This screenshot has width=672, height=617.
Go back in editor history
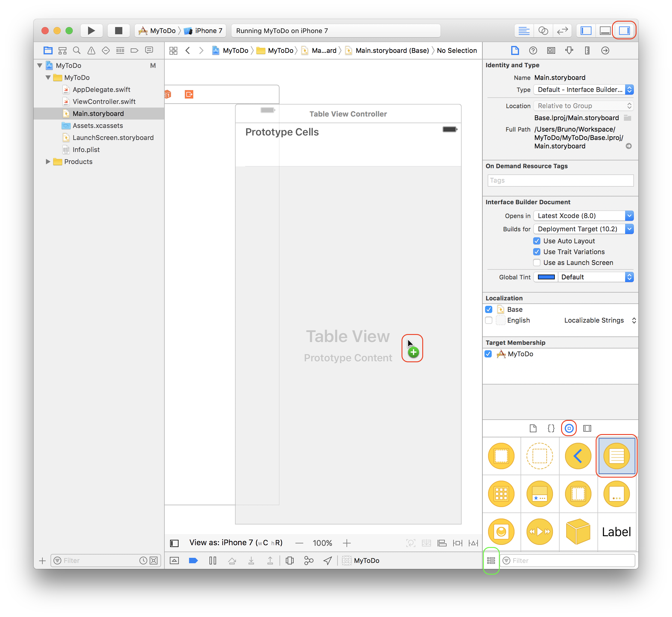[188, 50]
